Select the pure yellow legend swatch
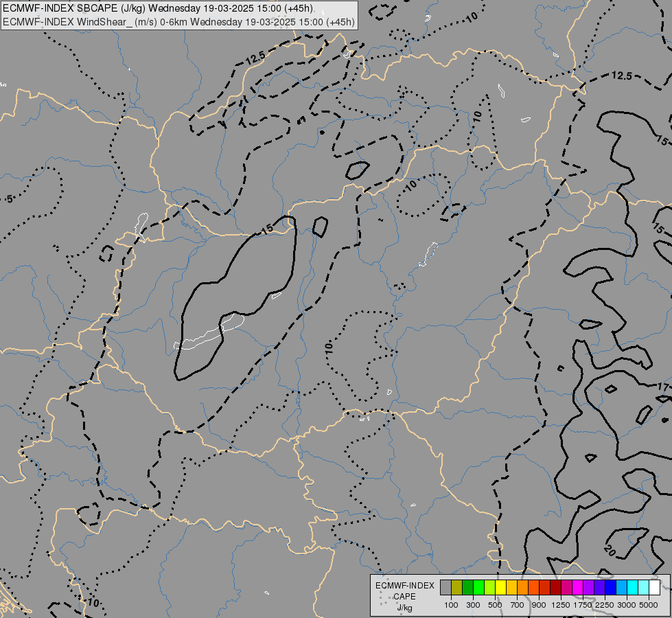This screenshot has height=618, width=672. [x=500, y=588]
